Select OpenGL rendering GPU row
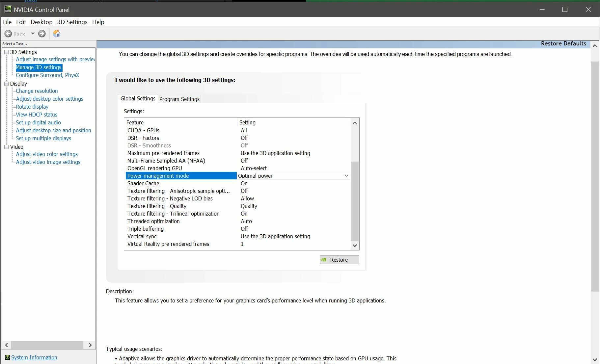The height and width of the screenshot is (364, 600). pos(237,168)
